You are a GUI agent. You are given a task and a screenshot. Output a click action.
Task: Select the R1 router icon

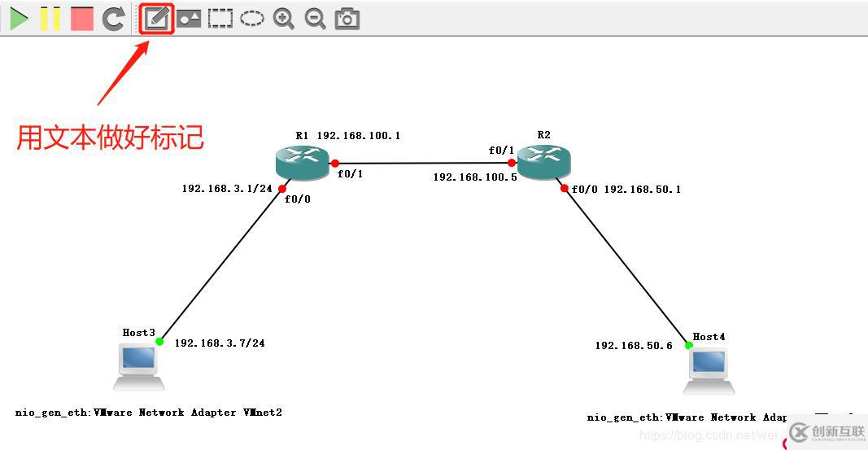[303, 163]
